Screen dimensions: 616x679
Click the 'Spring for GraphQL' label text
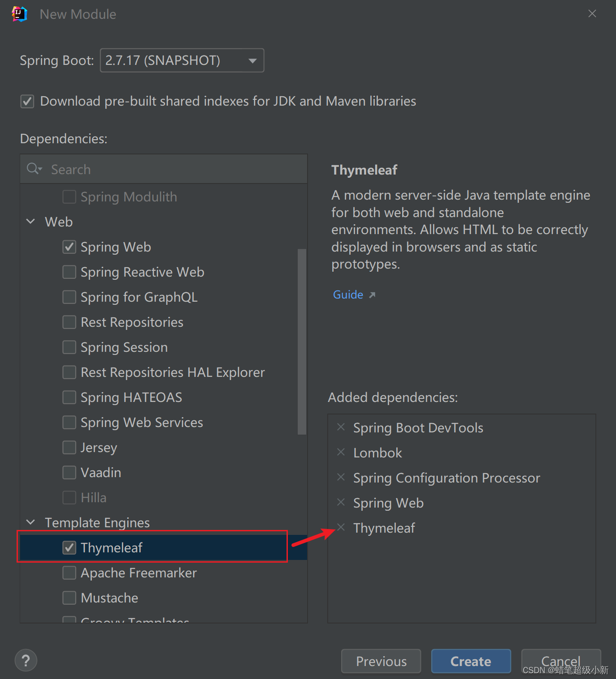[139, 297]
